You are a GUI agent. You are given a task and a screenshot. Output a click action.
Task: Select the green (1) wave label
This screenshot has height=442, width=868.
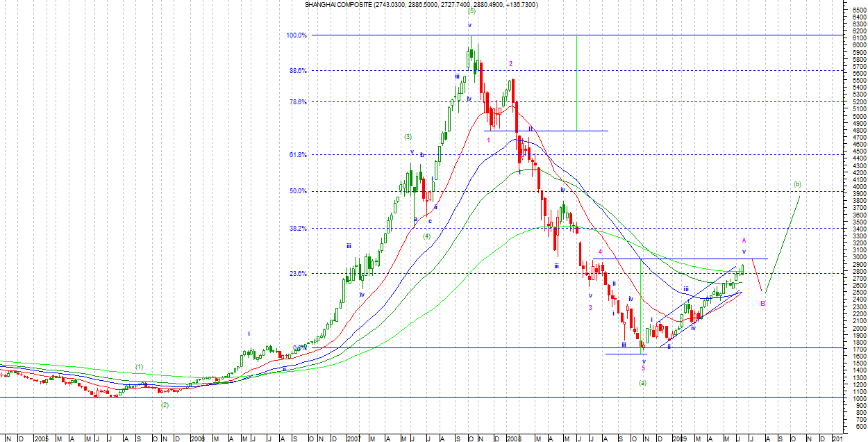click(139, 366)
